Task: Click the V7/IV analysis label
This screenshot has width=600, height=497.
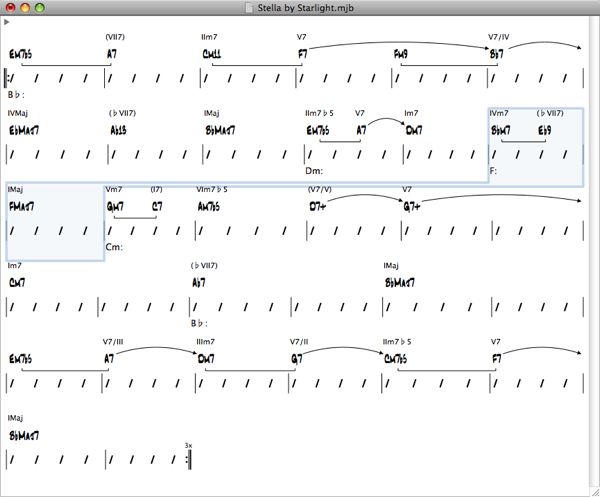Action: [x=498, y=37]
